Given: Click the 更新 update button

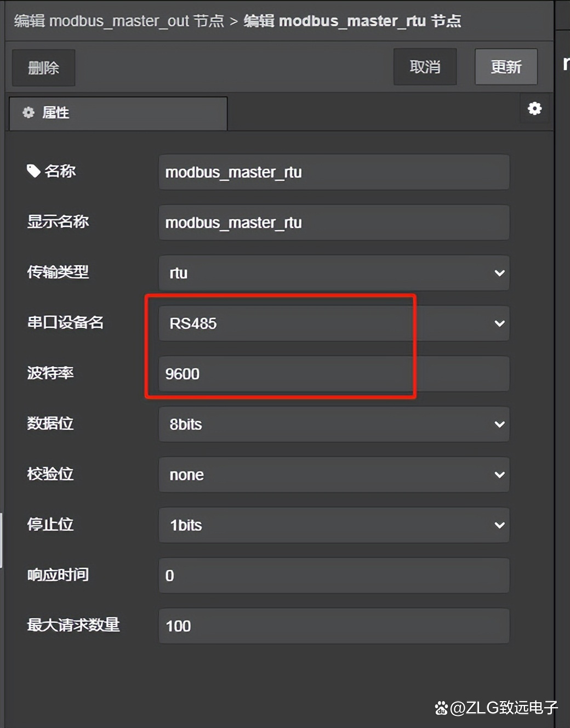Looking at the screenshot, I should pos(506,67).
